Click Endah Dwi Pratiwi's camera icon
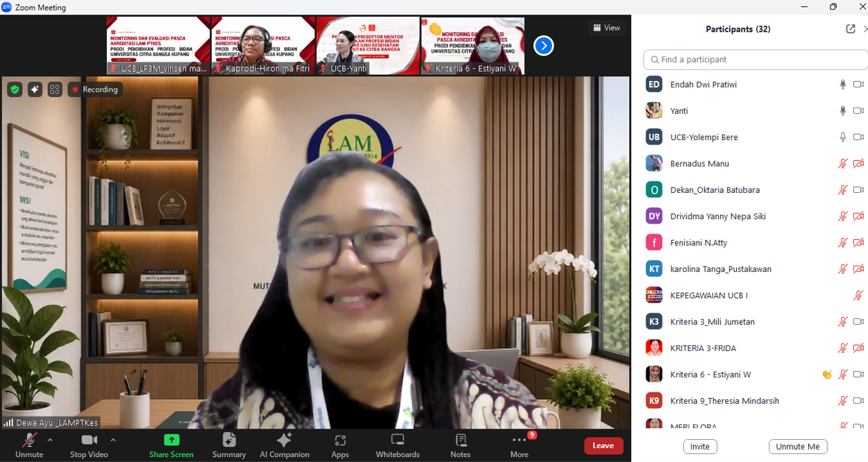Viewport: 868px width, 462px height. click(x=858, y=85)
